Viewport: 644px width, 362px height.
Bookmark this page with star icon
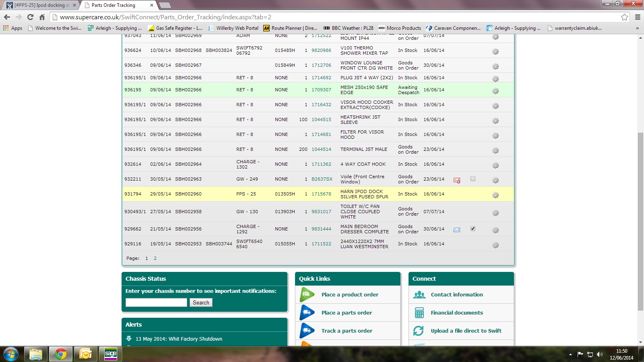click(x=624, y=17)
